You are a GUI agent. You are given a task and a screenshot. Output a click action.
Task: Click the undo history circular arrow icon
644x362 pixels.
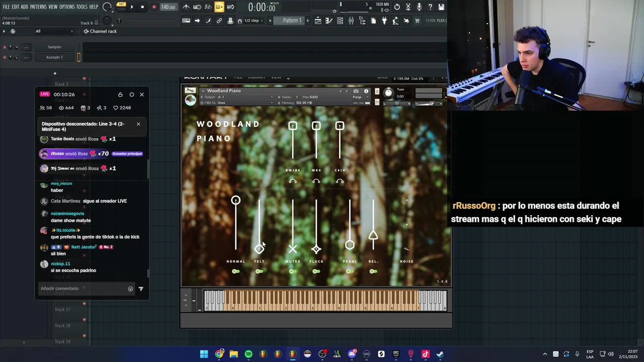[397, 7]
